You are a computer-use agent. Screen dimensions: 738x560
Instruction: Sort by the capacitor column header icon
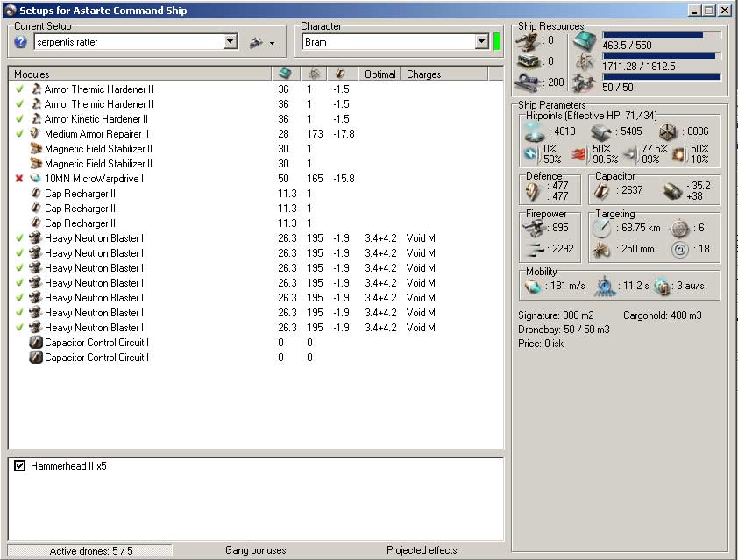pyautogui.click(x=340, y=74)
